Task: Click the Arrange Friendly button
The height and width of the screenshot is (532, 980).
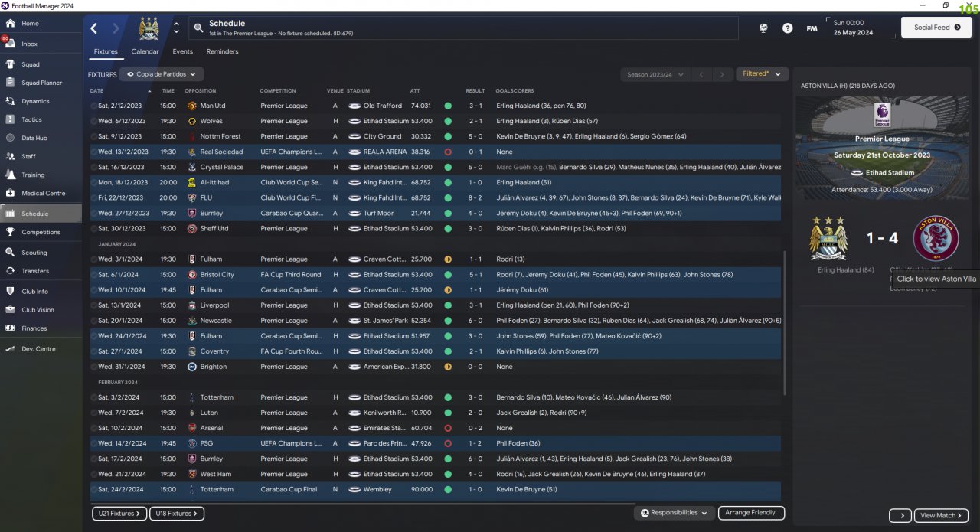Action: [x=751, y=513]
